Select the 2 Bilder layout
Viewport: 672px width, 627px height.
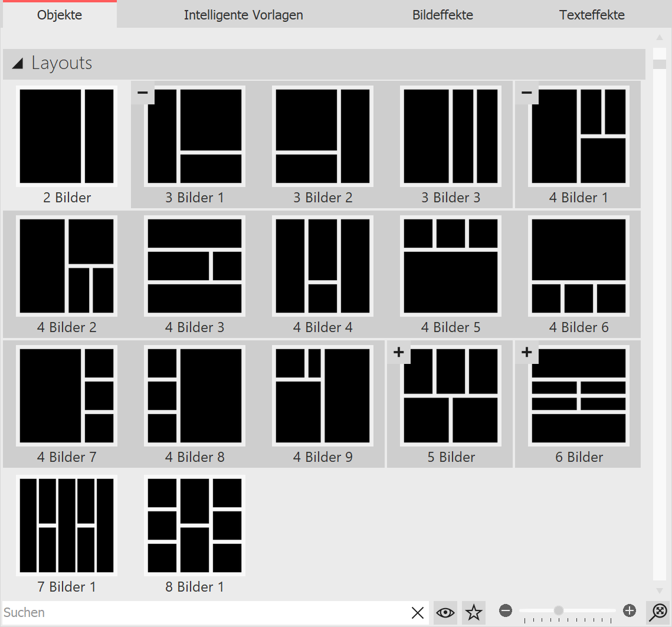[67, 136]
